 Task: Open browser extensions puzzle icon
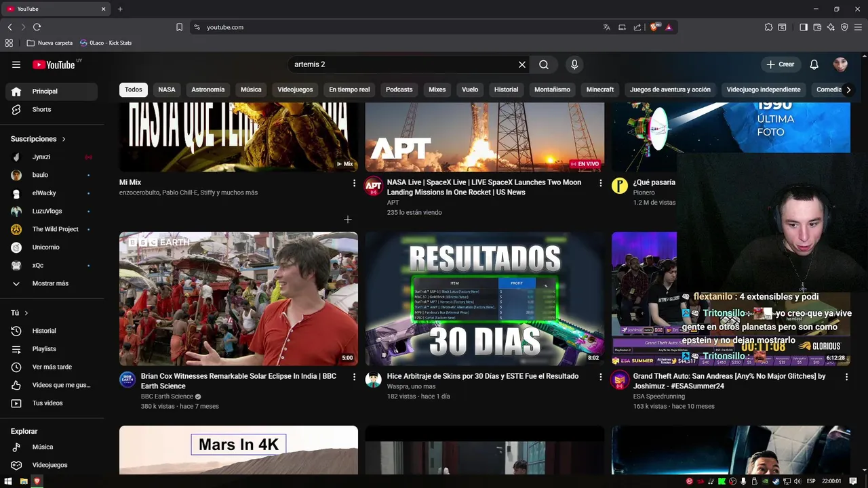coord(768,27)
